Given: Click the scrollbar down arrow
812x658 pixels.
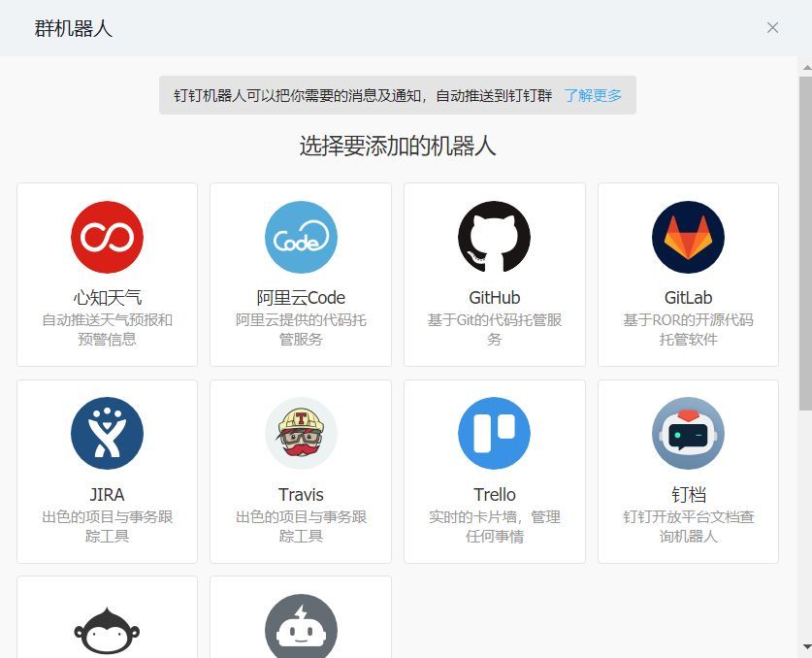Looking at the screenshot, I should (x=806, y=646).
